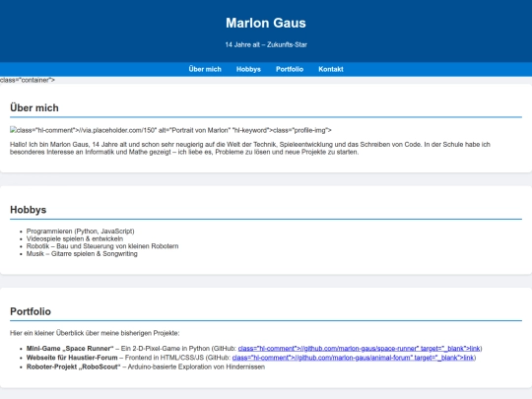Click the text "Arduino-basierte Exploration von Hindernissen"

[x=196, y=366]
